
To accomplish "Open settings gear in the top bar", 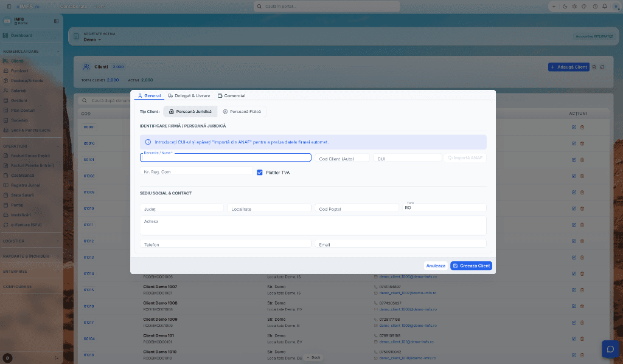I will pos(574,6).
